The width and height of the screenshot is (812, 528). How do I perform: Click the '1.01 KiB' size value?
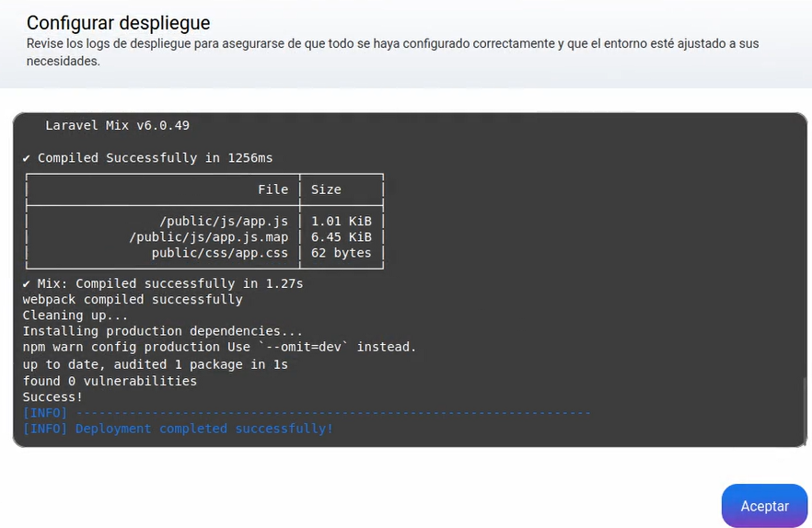pyautogui.click(x=342, y=221)
